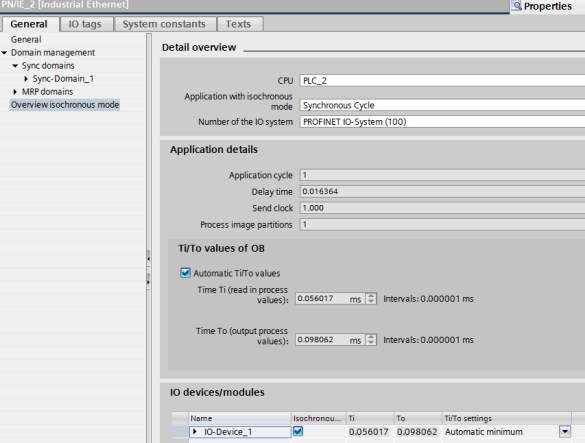
Task: Click the Isochronou... column header
Action: [x=319, y=418]
